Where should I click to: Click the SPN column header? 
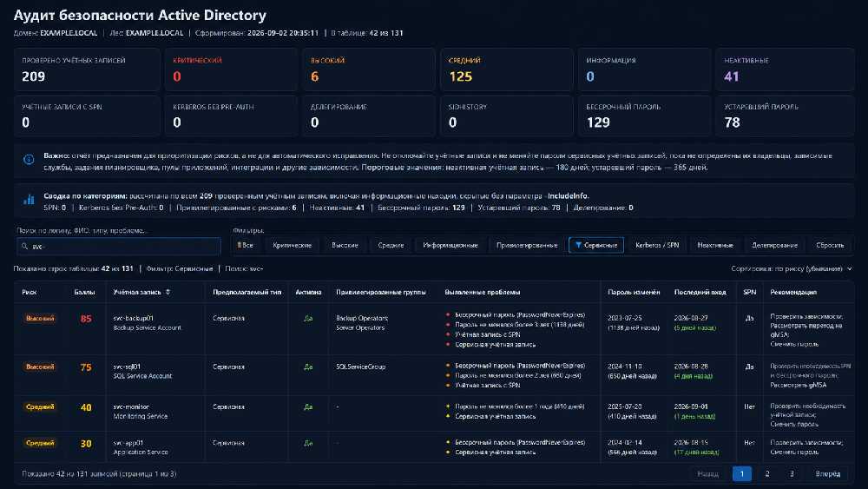click(750, 292)
